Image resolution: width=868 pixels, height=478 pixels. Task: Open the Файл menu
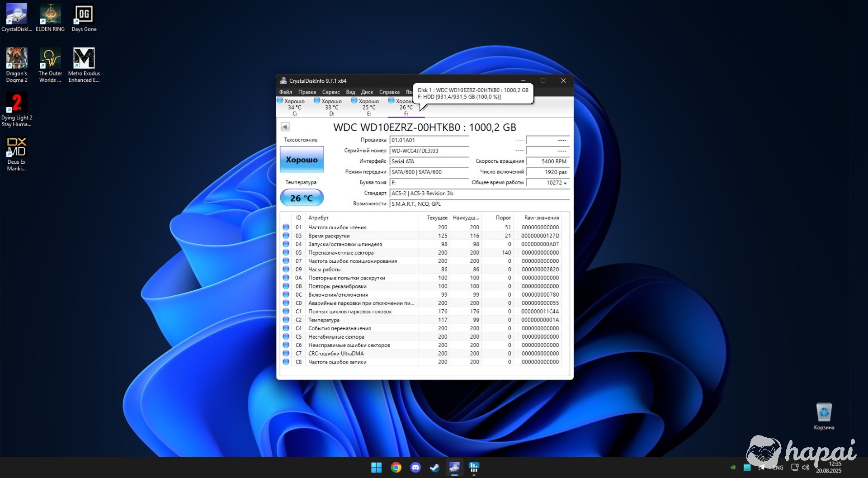coord(286,92)
